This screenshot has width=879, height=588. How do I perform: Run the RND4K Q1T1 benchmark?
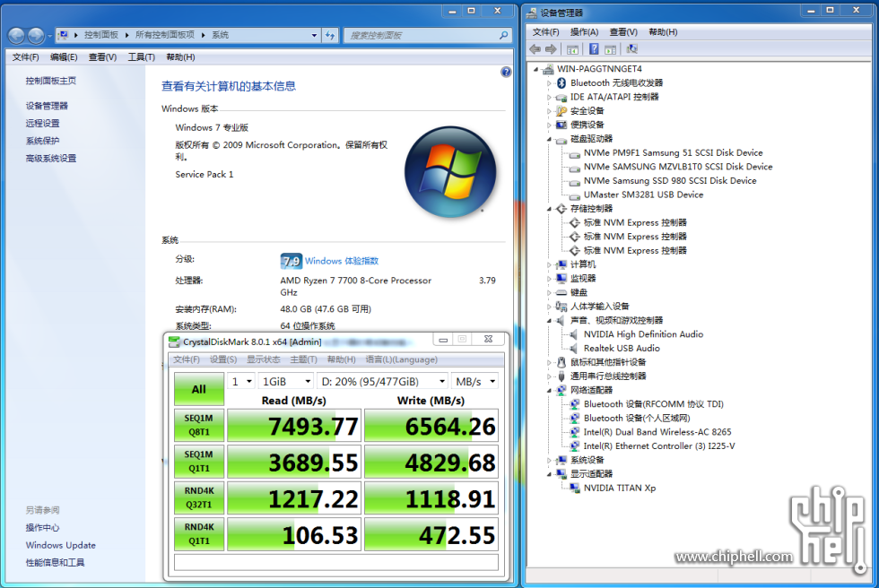point(199,533)
